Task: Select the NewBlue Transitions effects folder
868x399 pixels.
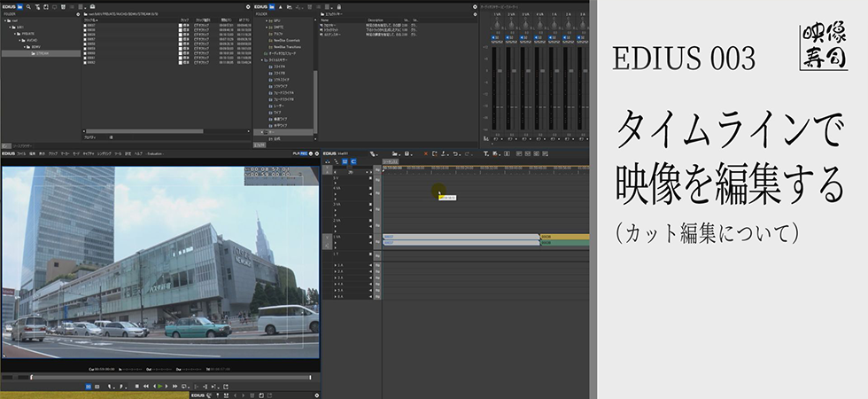Action: 286,47
